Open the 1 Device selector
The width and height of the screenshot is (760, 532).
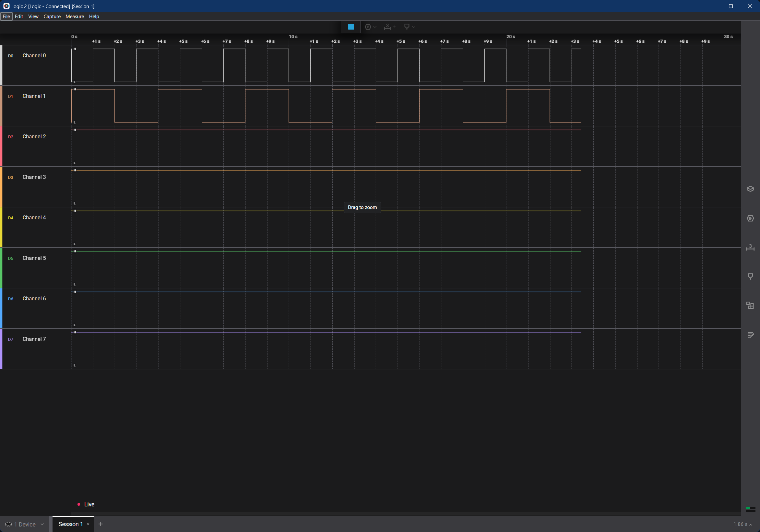click(x=25, y=525)
